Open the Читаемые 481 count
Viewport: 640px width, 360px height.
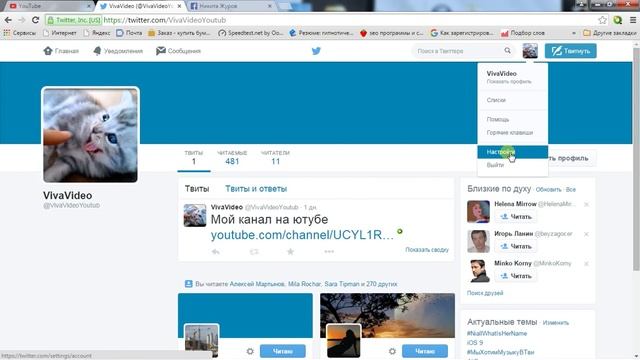pos(232,158)
